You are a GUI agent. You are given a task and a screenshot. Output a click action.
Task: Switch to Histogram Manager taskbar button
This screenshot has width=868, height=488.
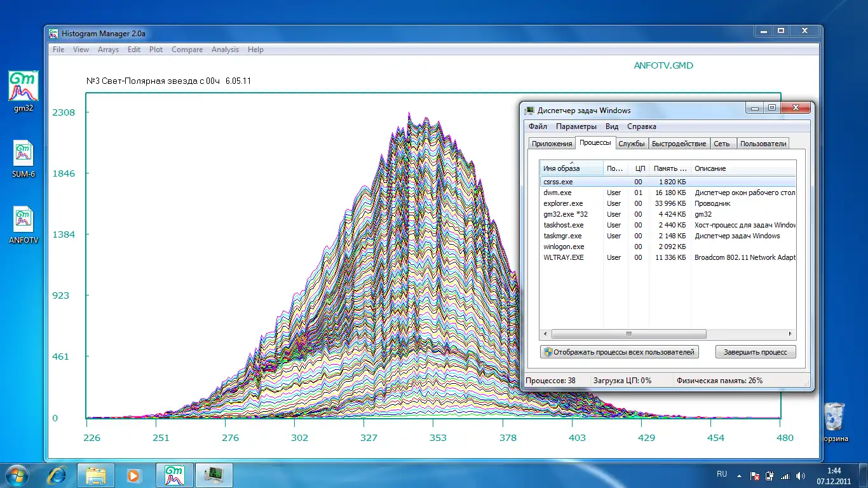pyautogui.click(x=174, y=475)
